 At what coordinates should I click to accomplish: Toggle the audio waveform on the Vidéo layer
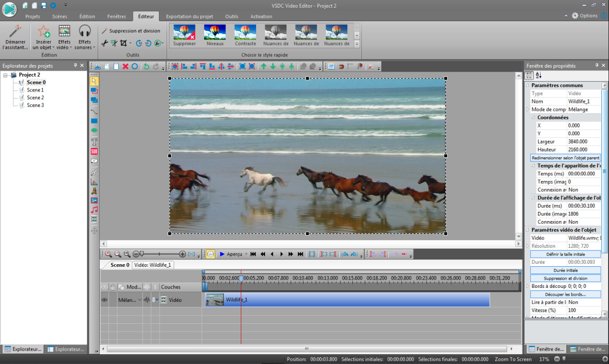(146, 300)
